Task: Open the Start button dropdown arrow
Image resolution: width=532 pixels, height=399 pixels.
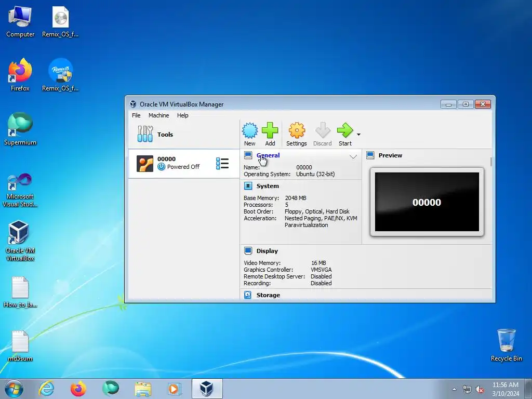Action: tap(358, 135)
